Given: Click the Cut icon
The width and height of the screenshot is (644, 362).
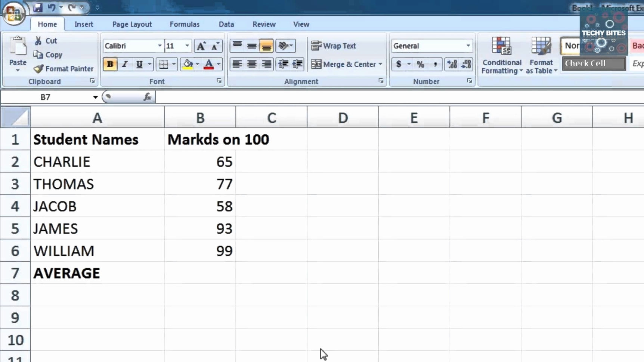Looking at the screenshot, I should click(38, 40).
